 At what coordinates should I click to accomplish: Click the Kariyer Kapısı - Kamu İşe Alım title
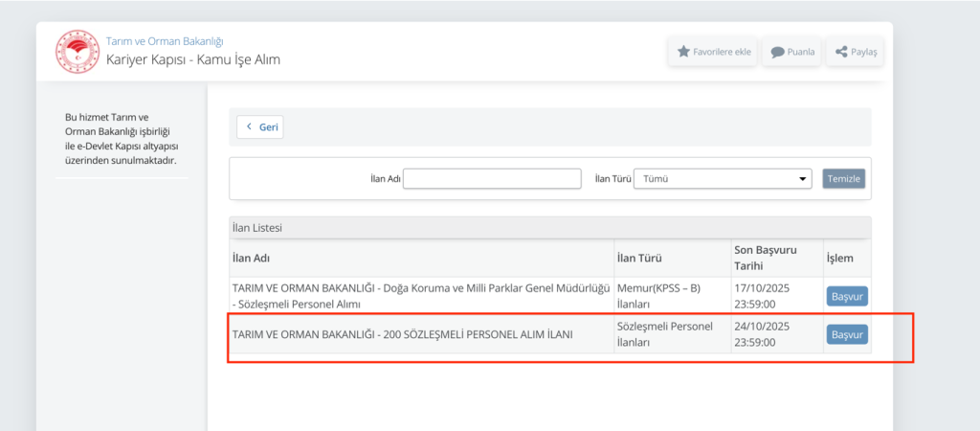[193, 60]
